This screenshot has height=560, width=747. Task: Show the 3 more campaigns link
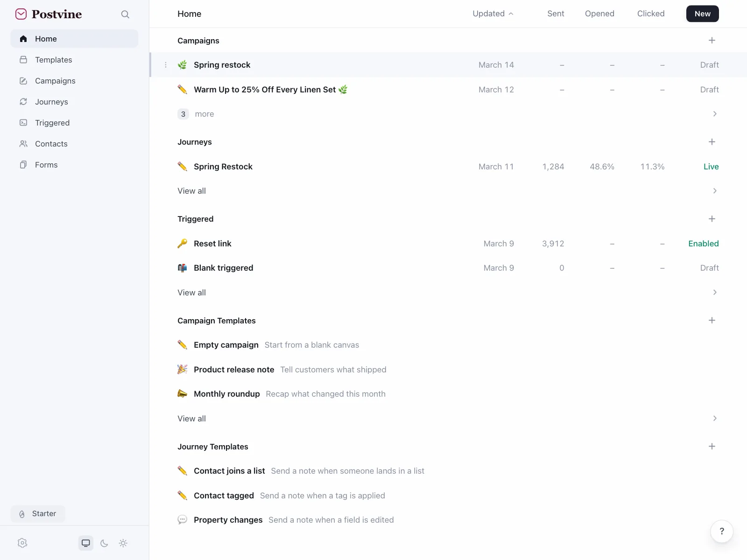[x=196, y=114]
